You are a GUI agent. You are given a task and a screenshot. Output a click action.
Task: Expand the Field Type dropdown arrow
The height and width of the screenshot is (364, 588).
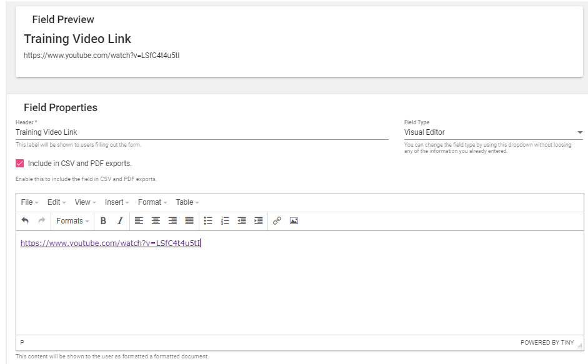click(x=580, y=132)
